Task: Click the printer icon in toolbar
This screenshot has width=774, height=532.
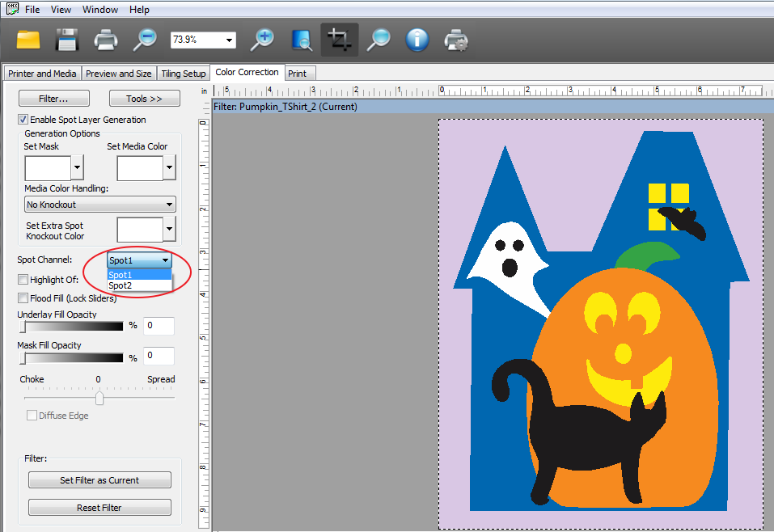Action: pyautogui.click(x=106, y=39)
